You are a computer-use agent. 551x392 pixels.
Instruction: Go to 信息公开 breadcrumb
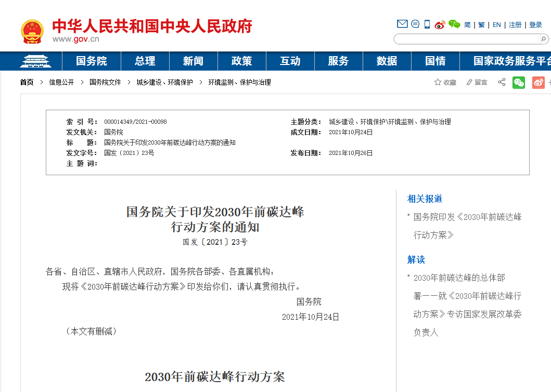[61, 82]
